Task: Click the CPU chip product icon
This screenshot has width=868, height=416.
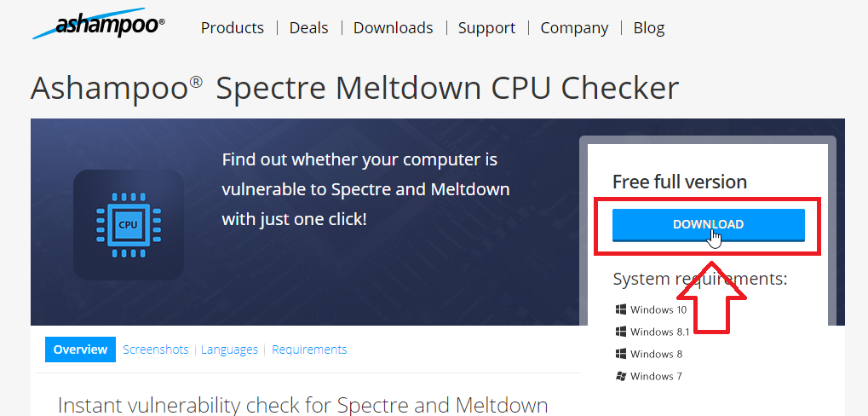Action: coord(129,224)
